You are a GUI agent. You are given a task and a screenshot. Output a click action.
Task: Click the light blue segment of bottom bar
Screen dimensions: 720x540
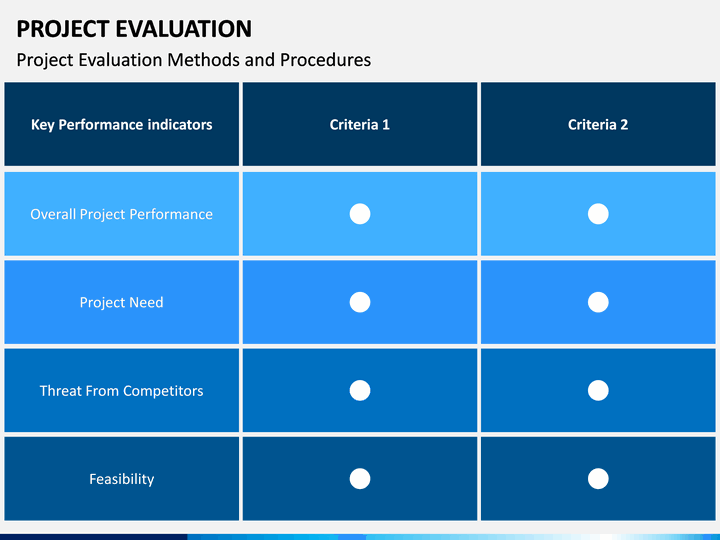[542, 537]
